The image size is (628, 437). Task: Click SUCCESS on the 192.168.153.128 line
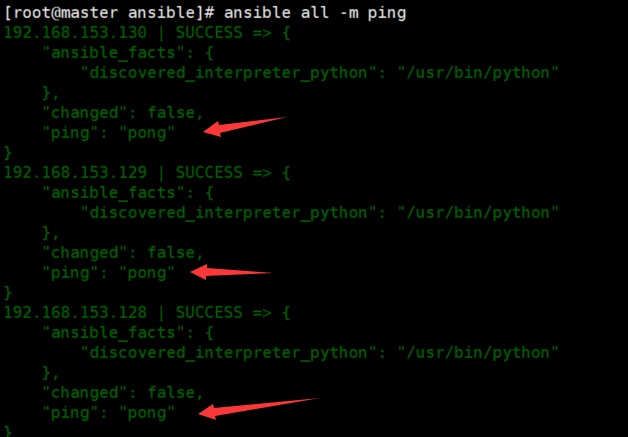pyautogui.click(x=209, y=312)
